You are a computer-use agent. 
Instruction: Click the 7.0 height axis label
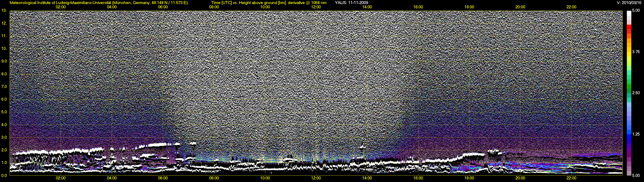pos(4,87)
